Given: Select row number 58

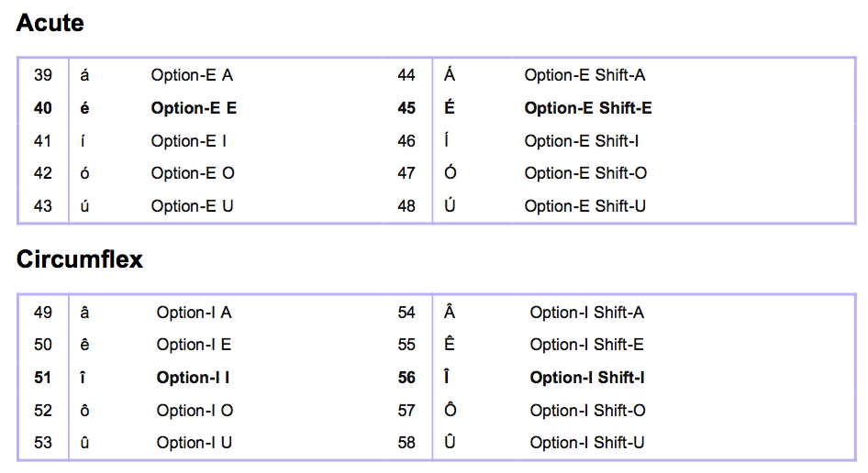Looking at the screenshot, I should pos(406,443).
